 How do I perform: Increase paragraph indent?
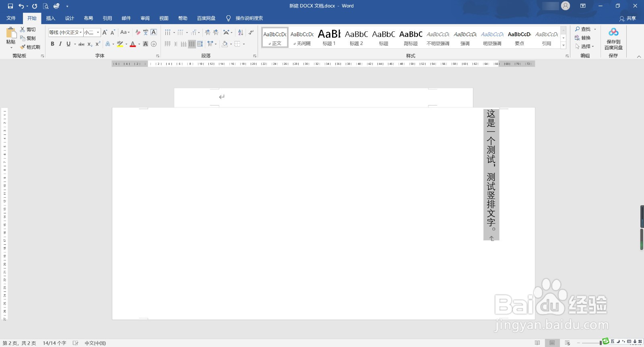coord(216,32)
